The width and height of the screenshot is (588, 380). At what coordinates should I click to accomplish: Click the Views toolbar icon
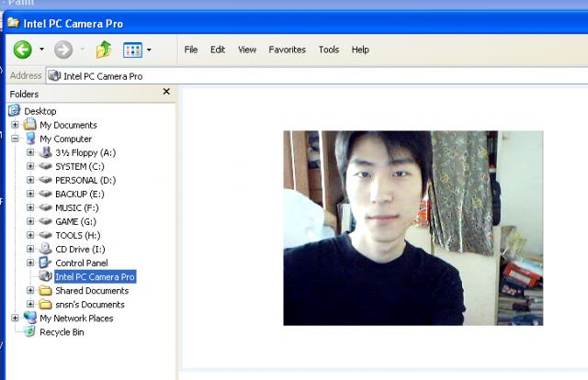(x=132, y=50)
